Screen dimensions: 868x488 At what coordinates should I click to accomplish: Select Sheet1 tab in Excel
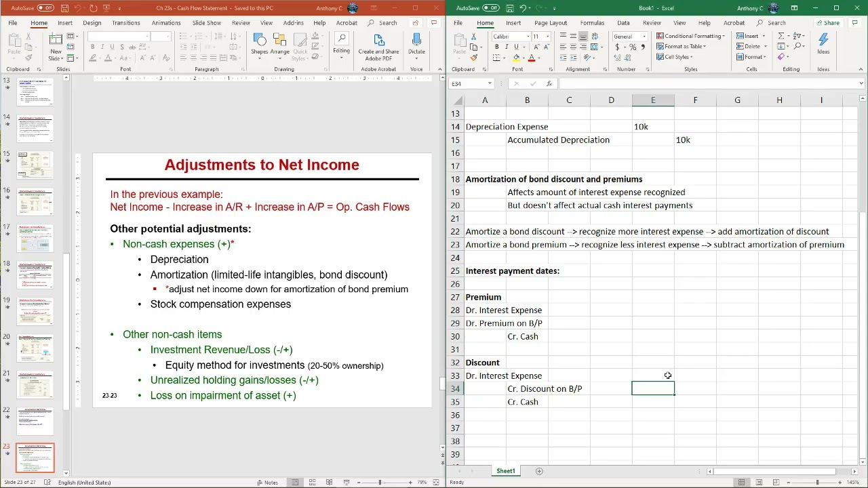tap(506, 471)
